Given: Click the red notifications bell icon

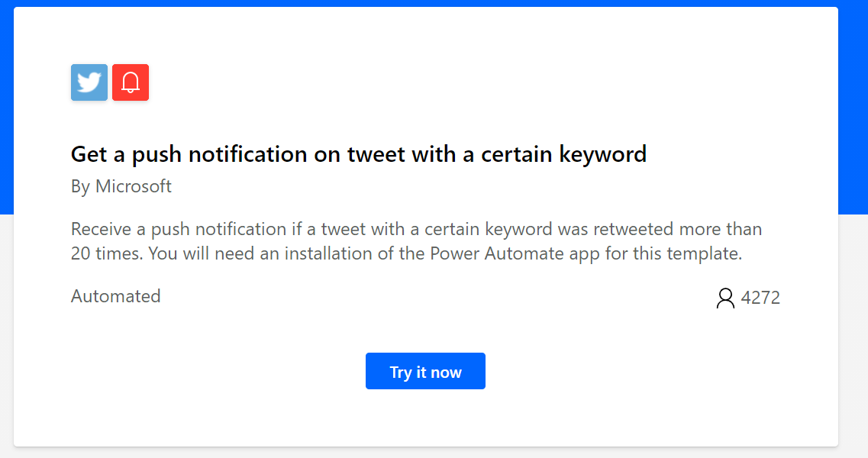Looking at the screenshot, I should click(131, 82).
